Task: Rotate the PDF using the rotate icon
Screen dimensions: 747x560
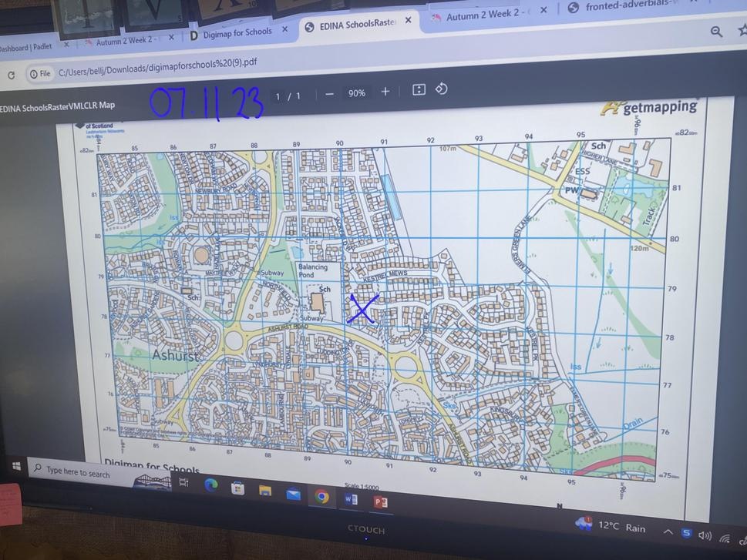Action: (442, 89)
